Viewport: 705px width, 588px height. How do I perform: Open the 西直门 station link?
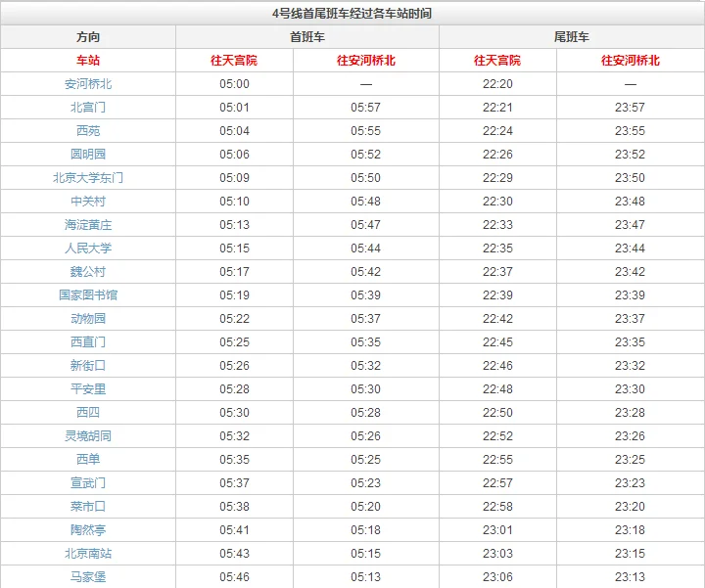88,342
